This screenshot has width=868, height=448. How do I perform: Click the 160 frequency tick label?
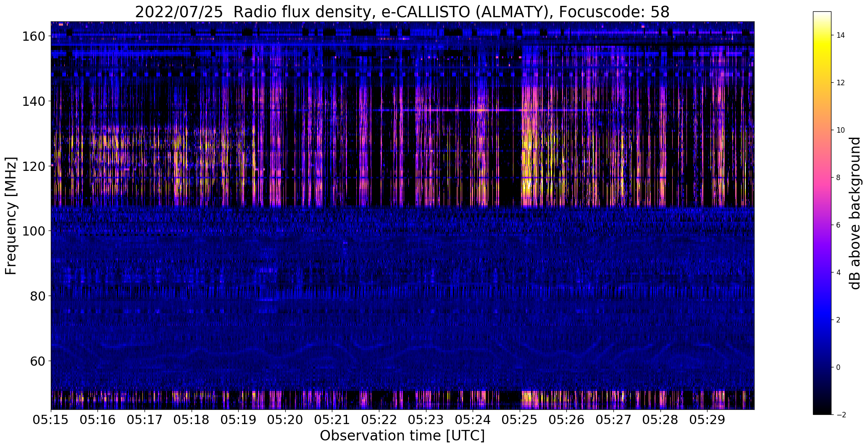(34, 37)
